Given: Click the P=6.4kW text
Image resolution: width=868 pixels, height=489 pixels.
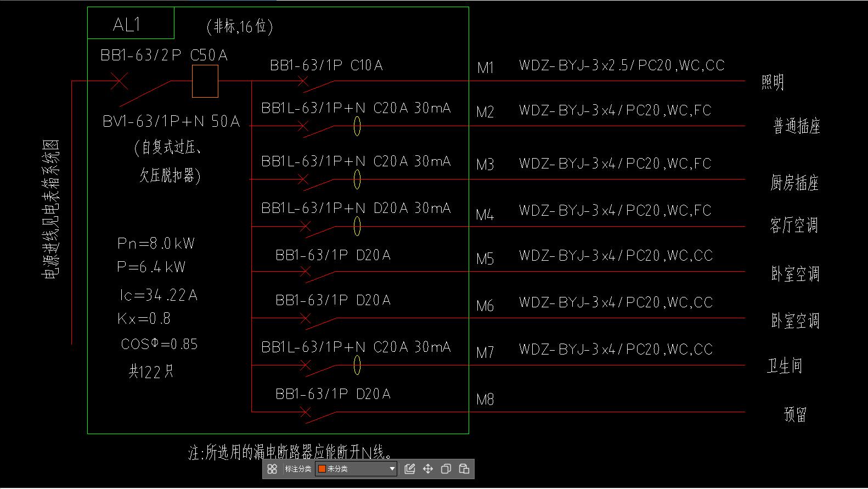Looking at the screenshot, I should (151, 267).
